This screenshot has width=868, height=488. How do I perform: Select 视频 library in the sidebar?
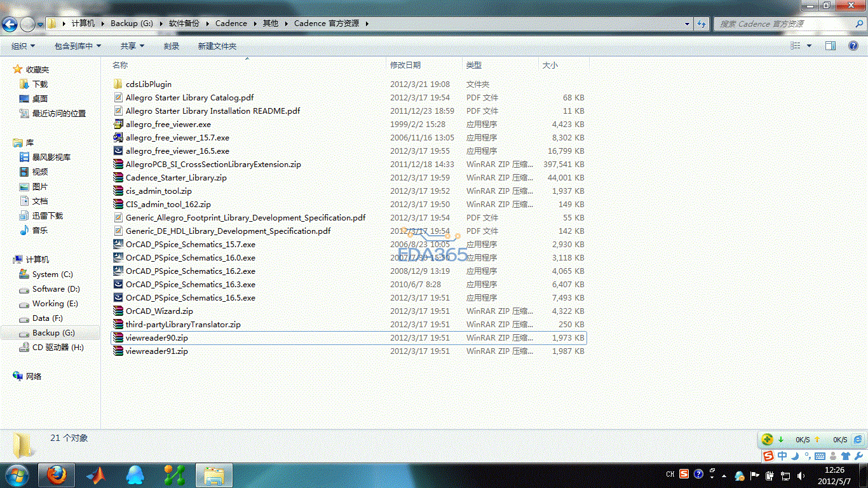coord(40,172)
